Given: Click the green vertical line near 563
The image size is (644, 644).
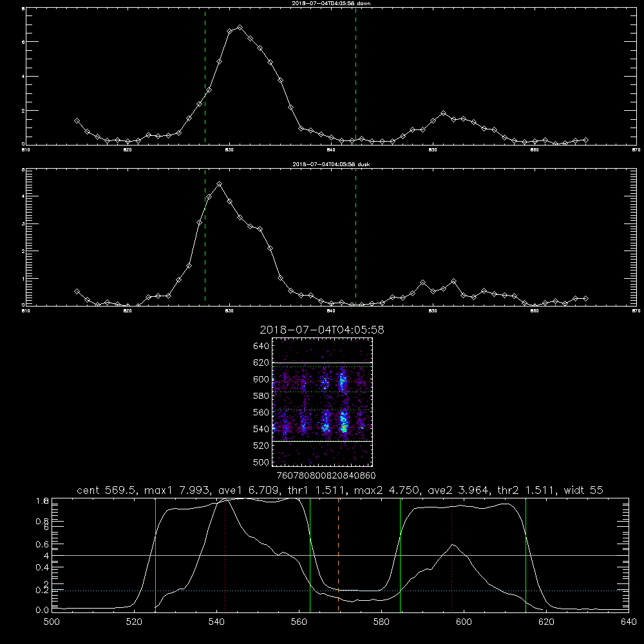Looking at the screenshot, I should pyautogui.click(x=310, y=555).
